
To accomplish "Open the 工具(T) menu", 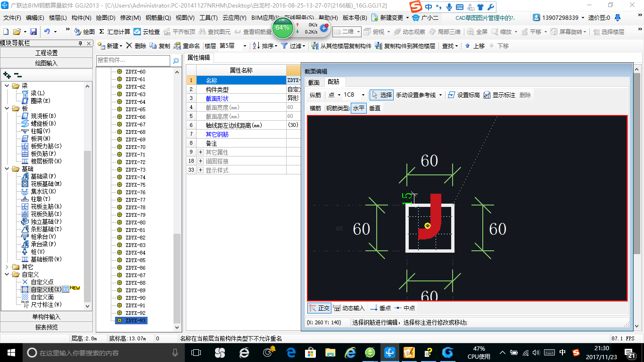I will 208,17.
